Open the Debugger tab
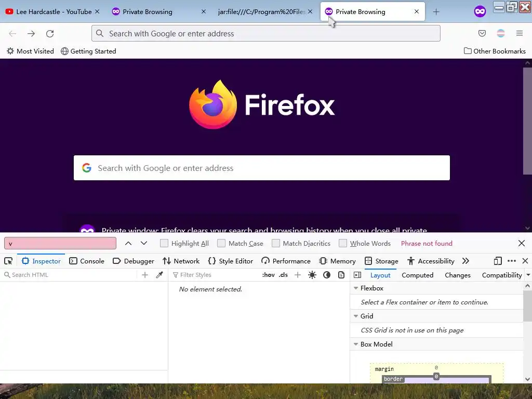The height and width of the screenshot is (399, 532). (134, 261)
